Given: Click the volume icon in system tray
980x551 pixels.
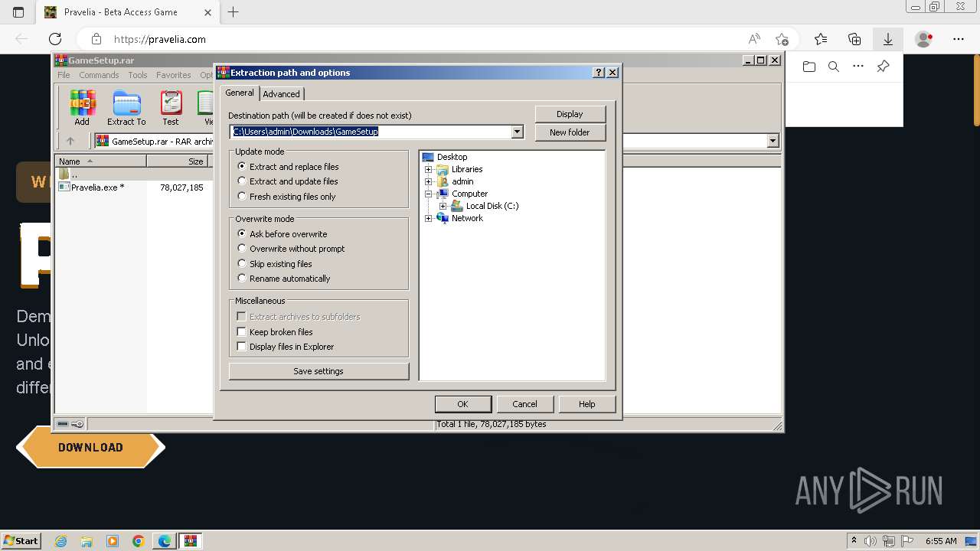Looking at the screenshot, I should tap(871, 541).
